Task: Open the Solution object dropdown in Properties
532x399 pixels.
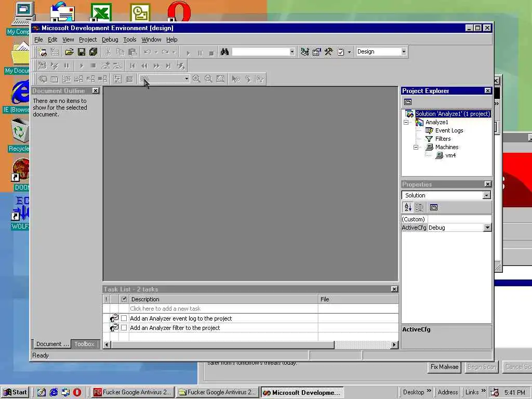Action: point(486,195)
